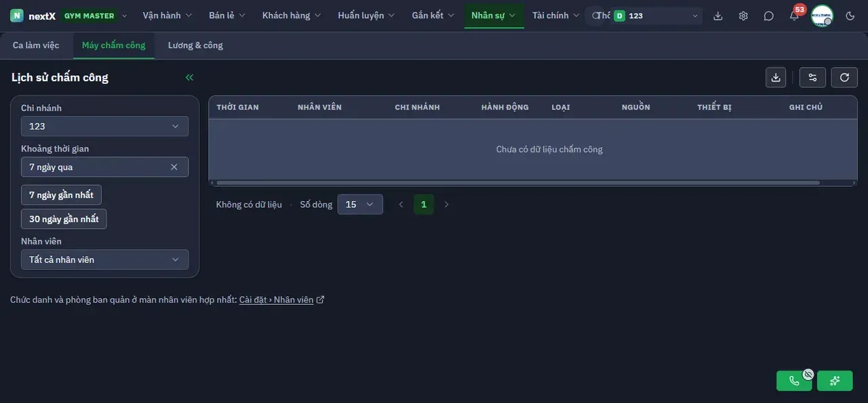This screenshot has width=868, height=403.
Task: Select the '30 ngày gần nhất' quick filter
Action: pyautogui.click(x=64, y=219)
